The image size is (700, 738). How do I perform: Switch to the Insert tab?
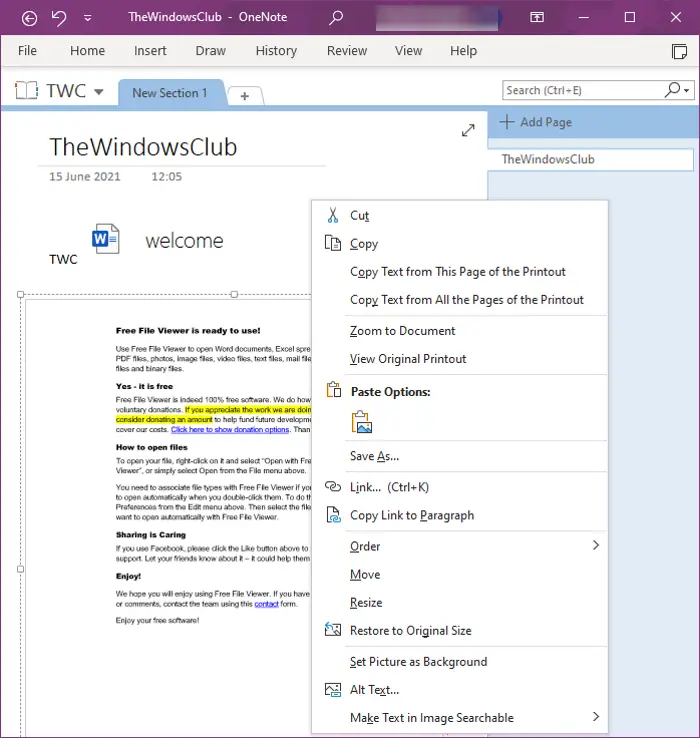pyautogui.click(x=150, y=50)
